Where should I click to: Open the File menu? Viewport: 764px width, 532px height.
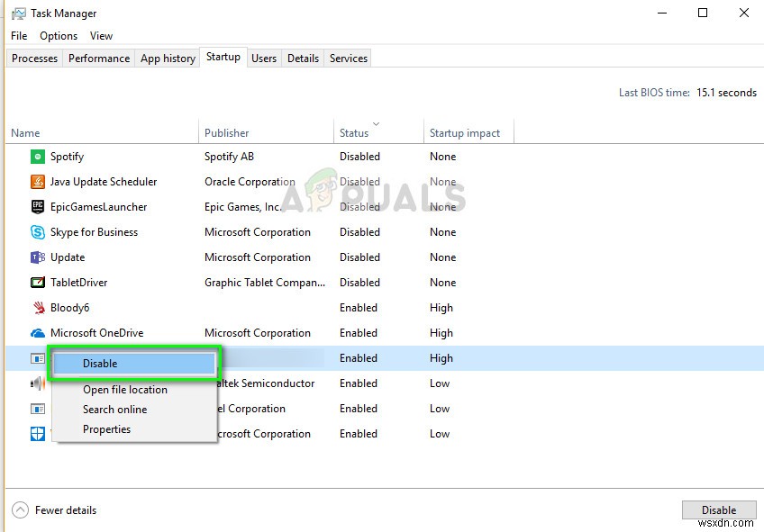[19, 35]
